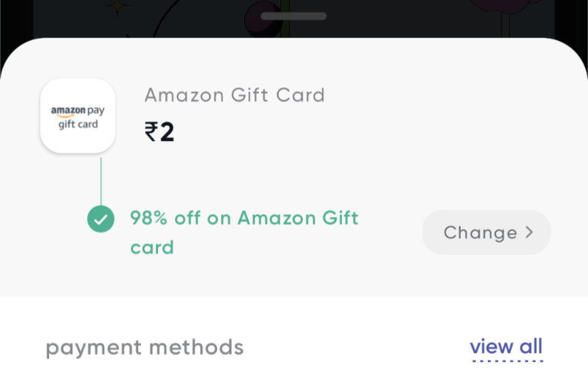Screen dimensions: 588x387
Task: Select the Amazon Gift Card title
Action: click(234, 95)
